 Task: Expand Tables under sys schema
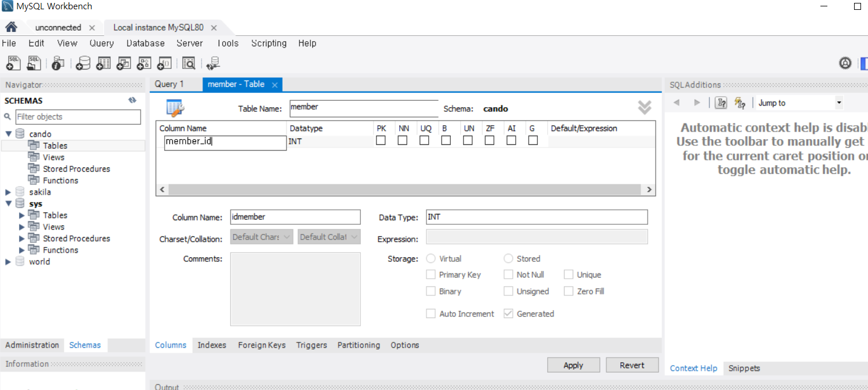(x=22, y=215)
